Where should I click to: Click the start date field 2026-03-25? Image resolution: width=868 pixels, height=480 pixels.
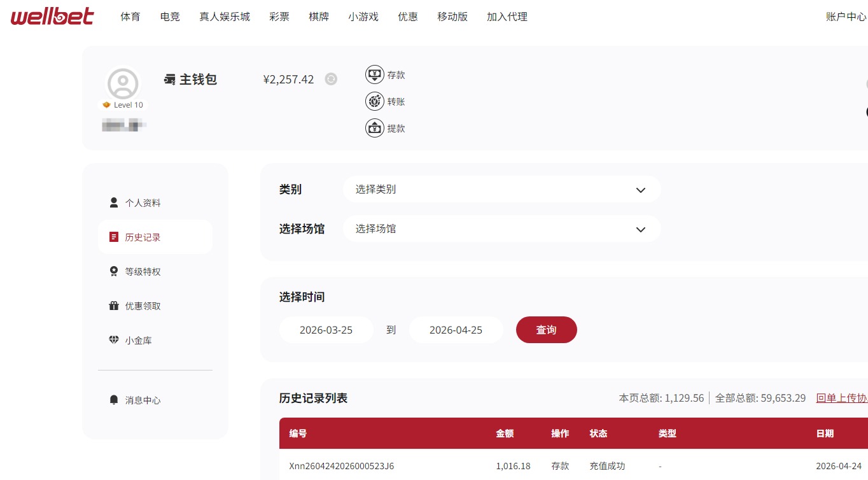pyautogui.click(x=326, y=330)
